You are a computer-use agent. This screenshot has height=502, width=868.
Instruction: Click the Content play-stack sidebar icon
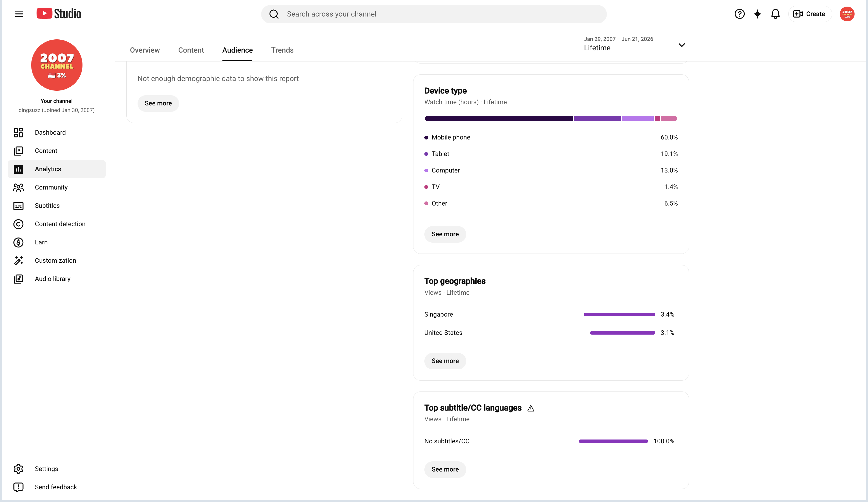coord(18,151)
